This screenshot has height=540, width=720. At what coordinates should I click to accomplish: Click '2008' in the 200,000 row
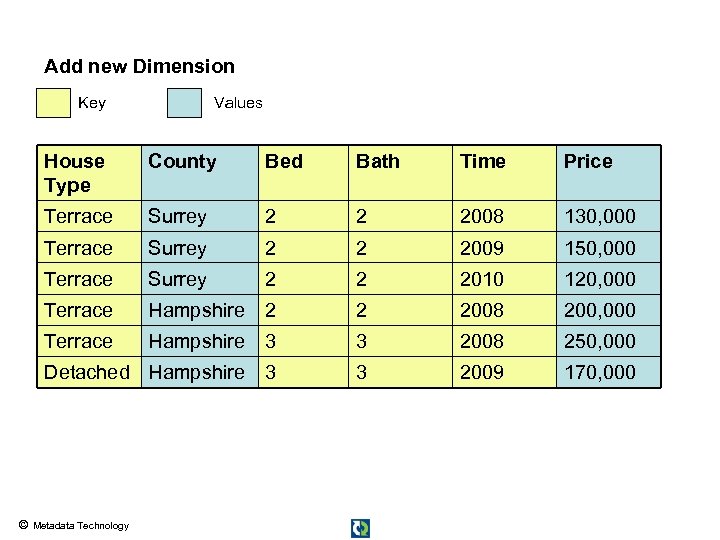(504, 310)
